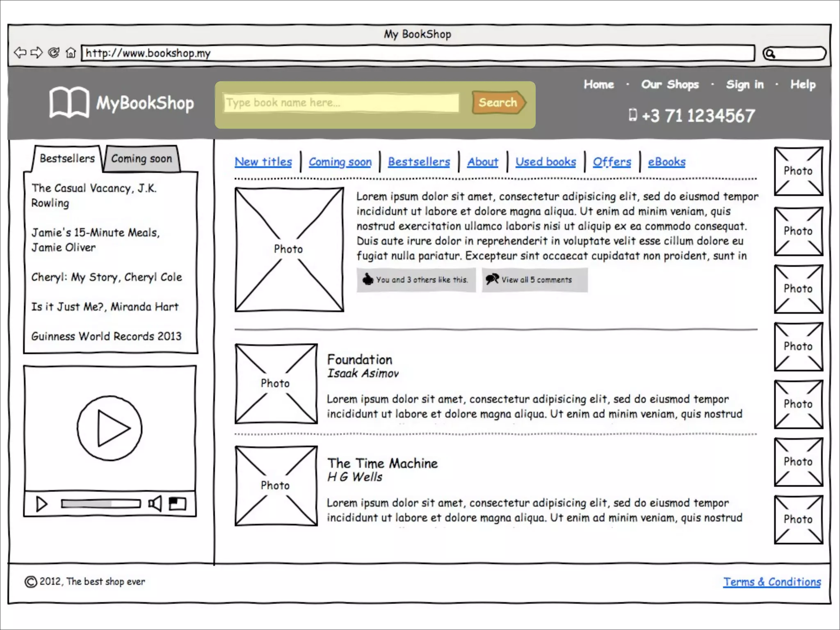
Task: Open the Used books link
Action: coord(546,162)
